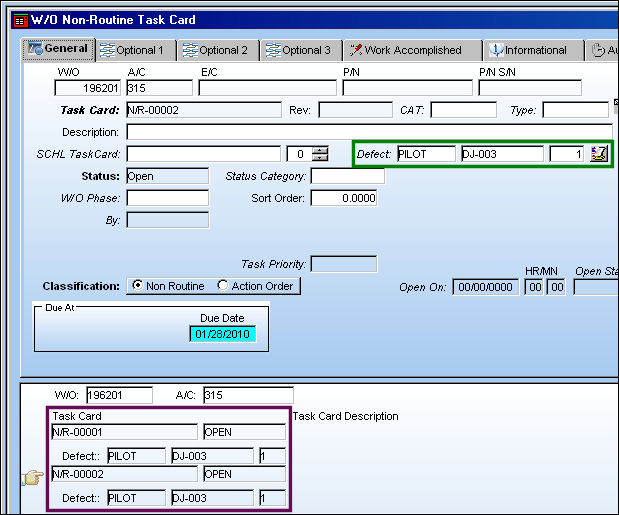Image resolution: width=619 pixels, height=515 pixels.
Task: Select the Action Order classification
Action: coord(256,286)
